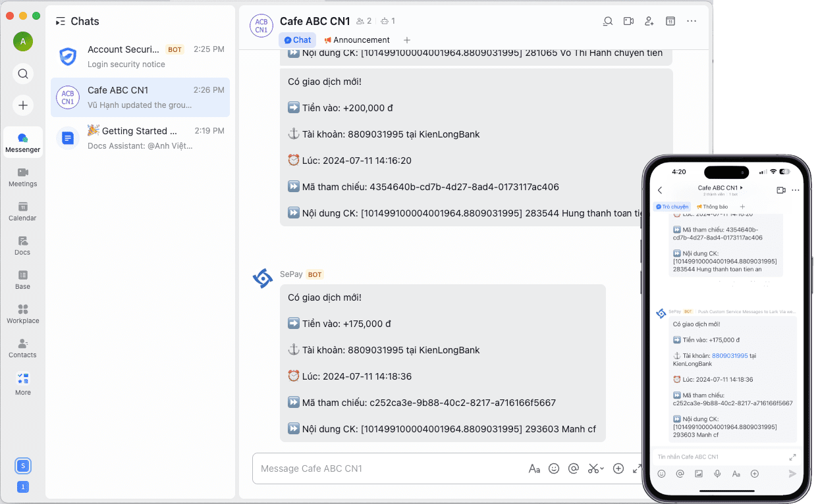Add a new tab next to Announcement

(x=407, y=40)
